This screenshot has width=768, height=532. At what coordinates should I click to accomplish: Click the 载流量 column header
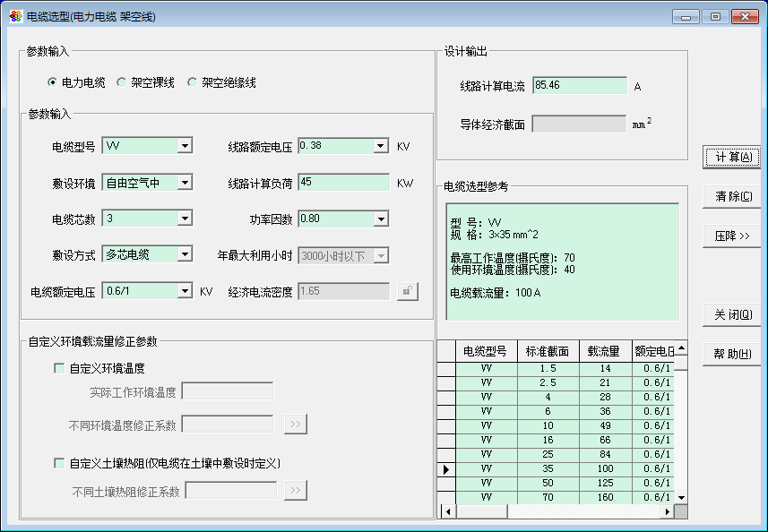tap(606, 351)
